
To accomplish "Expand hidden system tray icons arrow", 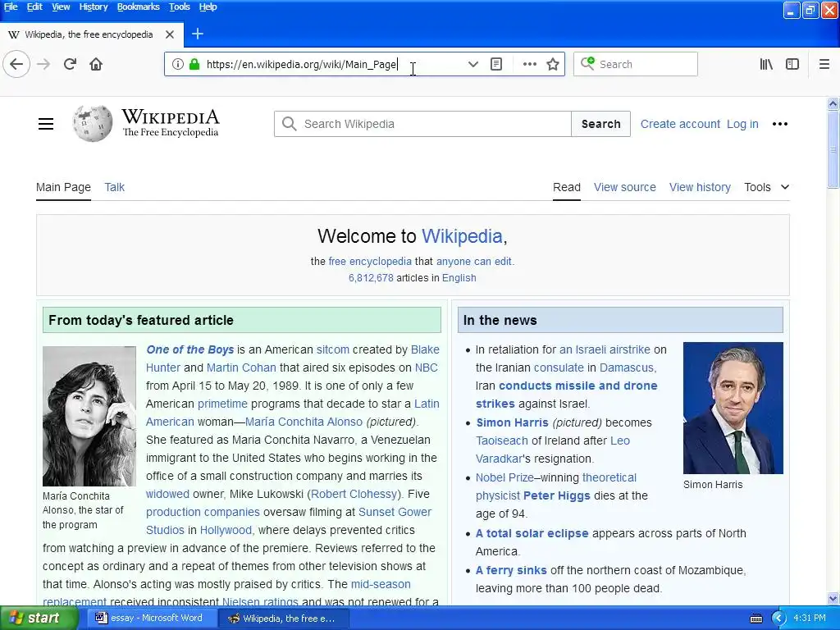I will [x=778, y=619].
